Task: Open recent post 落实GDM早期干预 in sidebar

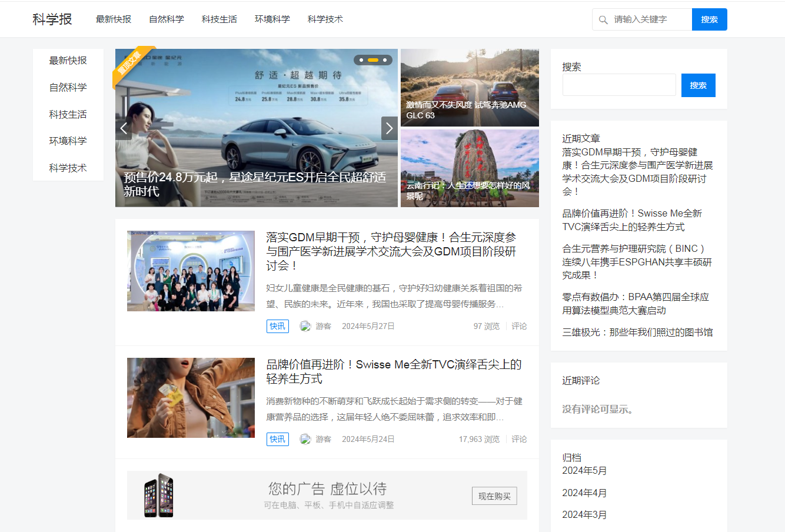Action: point(637,172)
